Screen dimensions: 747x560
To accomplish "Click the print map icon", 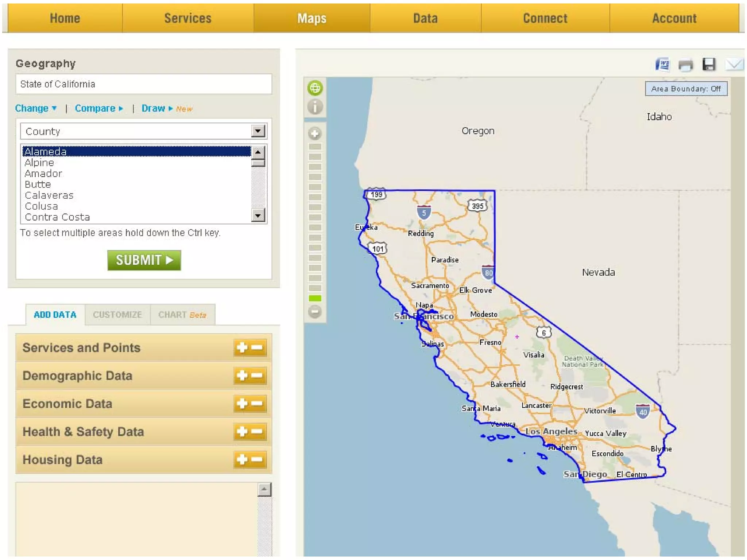I will tap(685, 65).
